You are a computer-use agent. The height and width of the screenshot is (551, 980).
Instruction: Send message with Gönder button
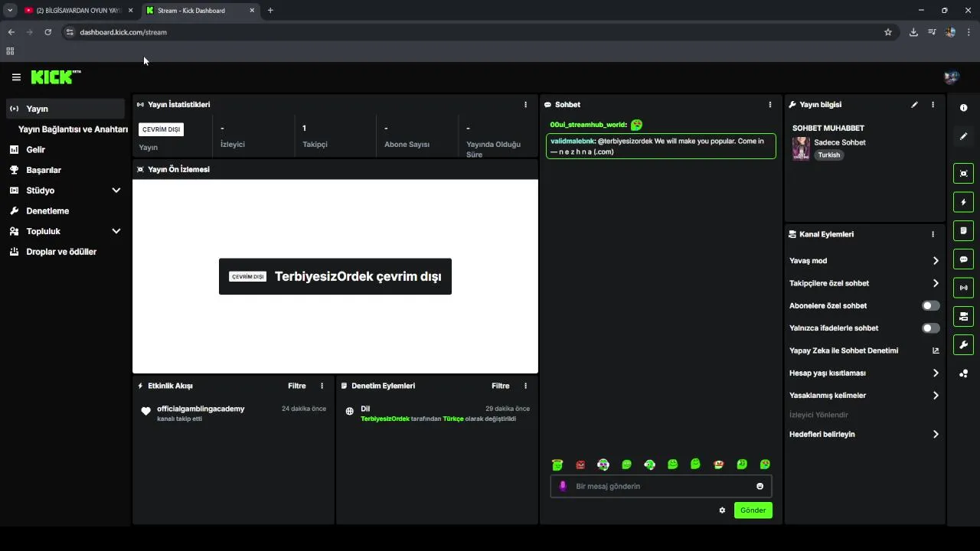click(753, 510)
